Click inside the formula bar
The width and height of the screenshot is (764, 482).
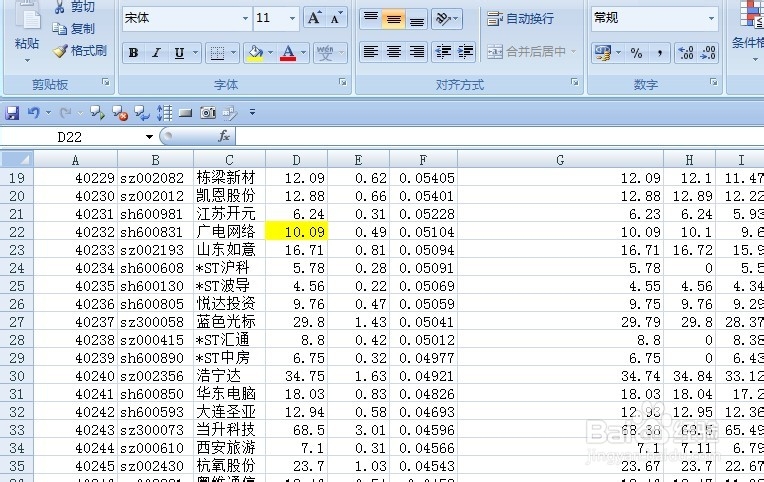500,136
